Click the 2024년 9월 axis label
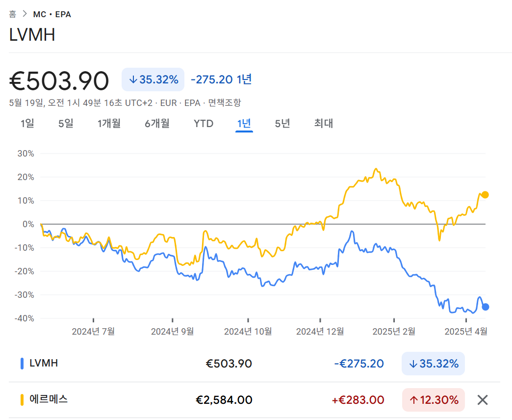Screen dimensions: 512x420 click(173, 332)
